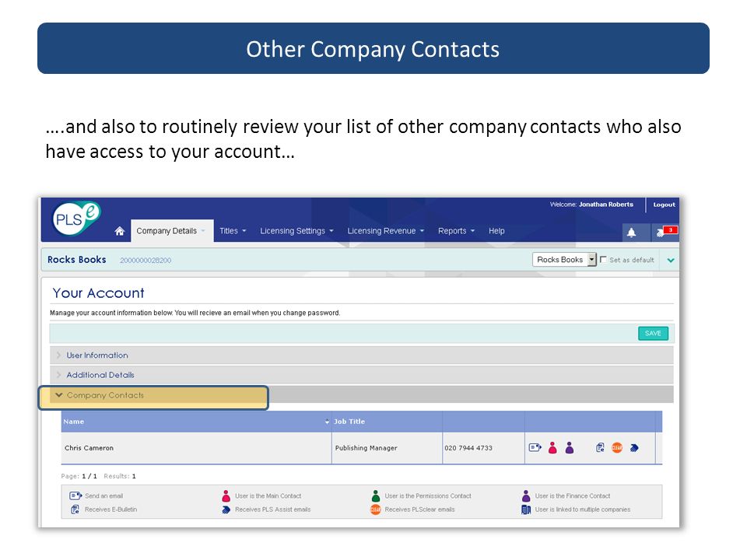The width and height of the screenshot is (747, 560).
Task: Click the Rocks Books company heading
Action: [x=77, y=260]
